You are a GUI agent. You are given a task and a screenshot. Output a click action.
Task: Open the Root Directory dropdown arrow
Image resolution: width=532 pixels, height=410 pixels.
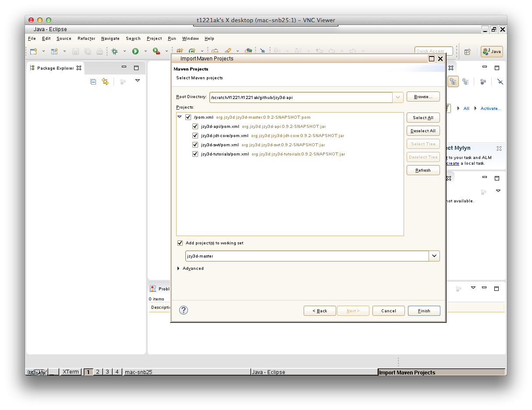coord(398,97)
